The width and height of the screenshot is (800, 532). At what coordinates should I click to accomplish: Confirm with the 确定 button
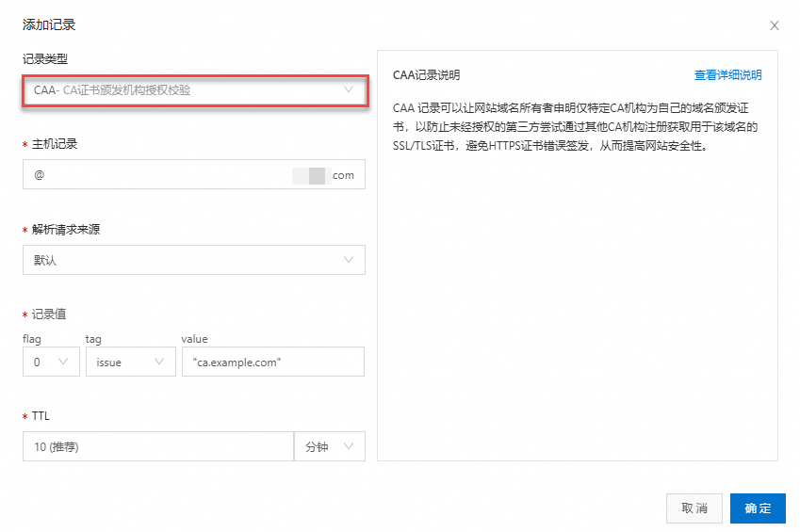tap(758, 508)
